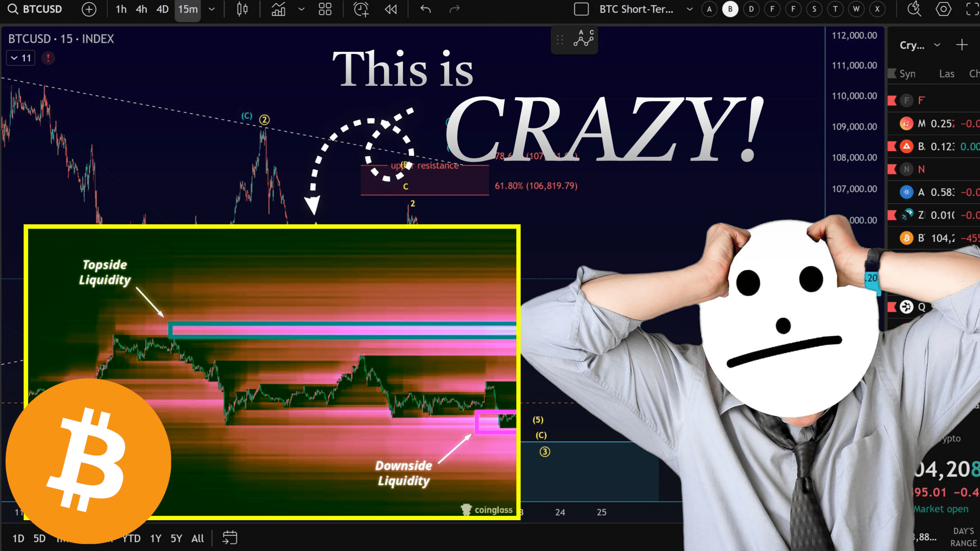The width and height of the screenshot is (980, 551).
Task: Create alert with the alarm clock icon
Action: click(361, 9)
